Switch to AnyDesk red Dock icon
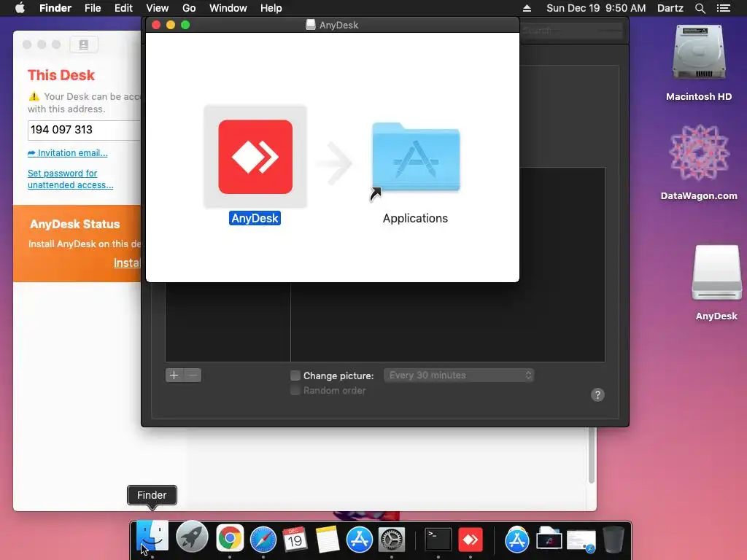Viewport: 747px width, 560px height. 471,539
